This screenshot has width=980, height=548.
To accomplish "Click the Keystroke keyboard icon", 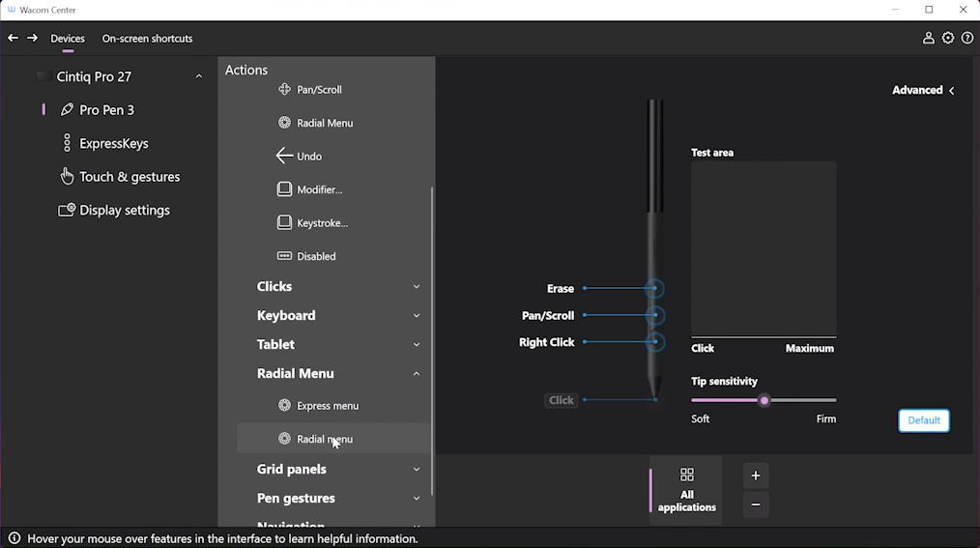I will (284, 222).
